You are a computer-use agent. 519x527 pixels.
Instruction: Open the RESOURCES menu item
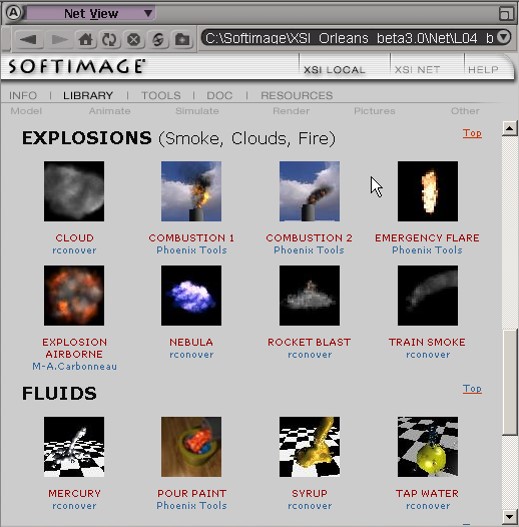(297, 95)
